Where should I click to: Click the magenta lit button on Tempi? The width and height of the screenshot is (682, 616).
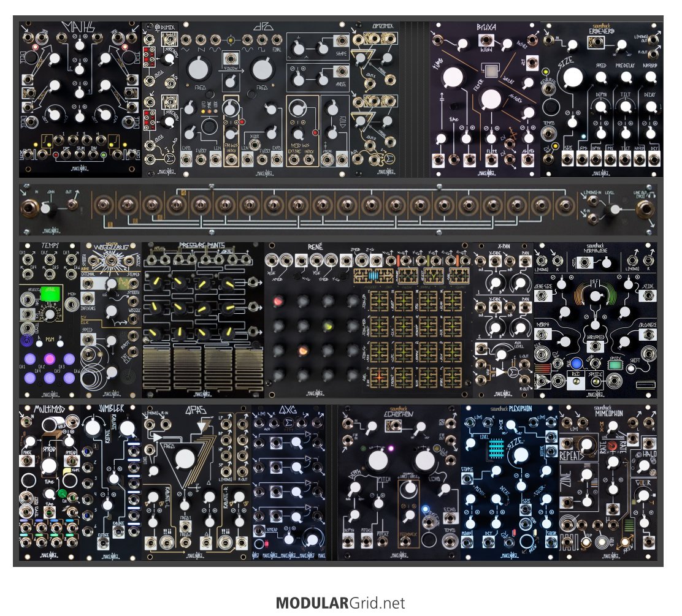tap(50, 359)
